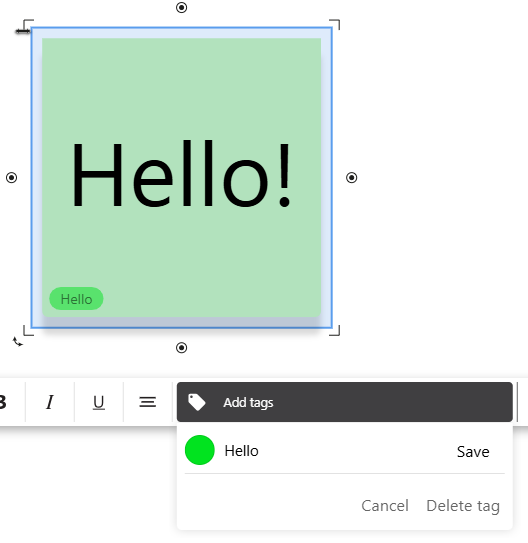The height and width of the screenshot is (543, 528).
Task: Click the Hello! text on the sticky note
Action: (181, 174)
